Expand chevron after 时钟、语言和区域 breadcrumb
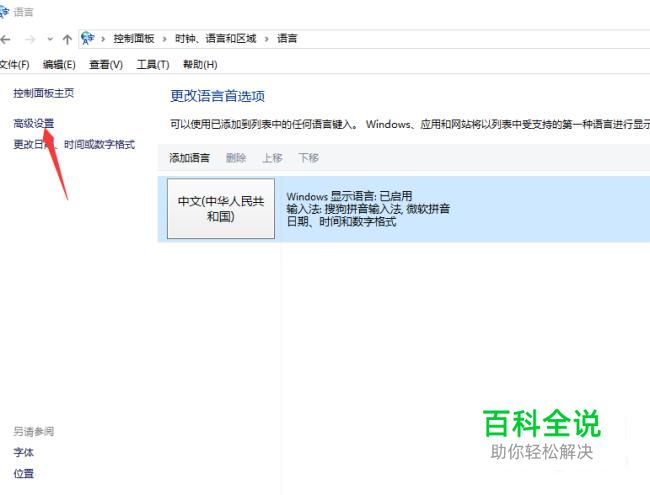 [x=267, y=39]
